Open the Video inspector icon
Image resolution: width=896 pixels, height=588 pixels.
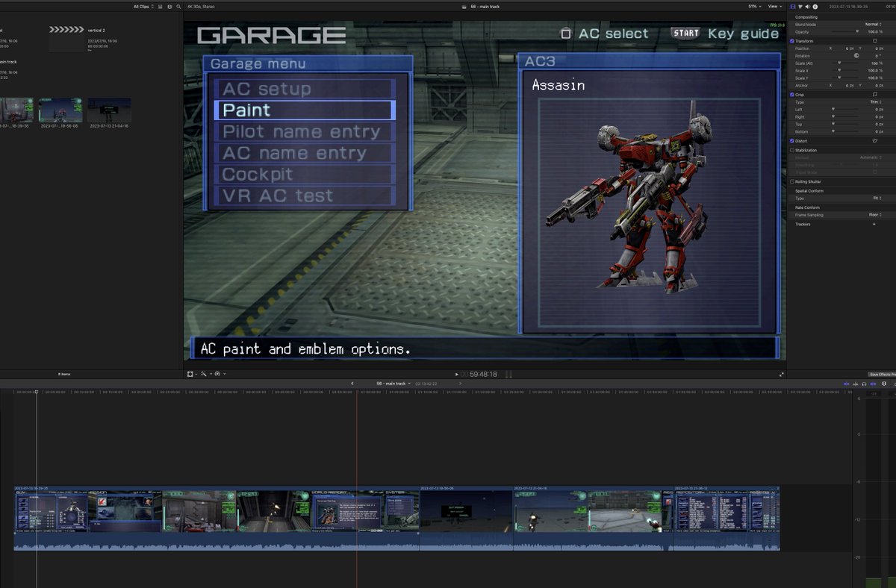(x=794, y=6)
